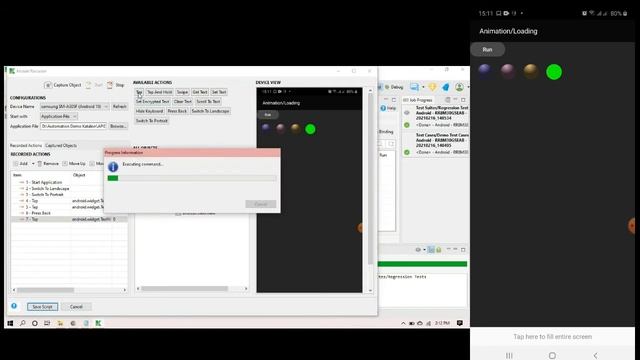Click the Windows taskbar search icon
The image size is (640, 360).
point(22,323)
